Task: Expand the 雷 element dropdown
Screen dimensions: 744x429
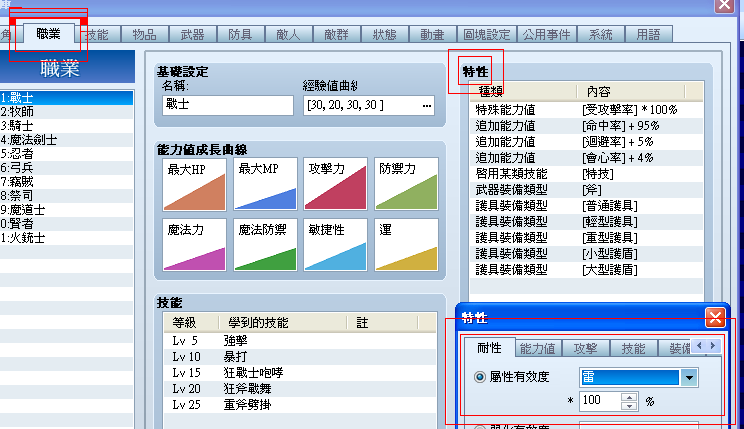Action: [689, 378]
